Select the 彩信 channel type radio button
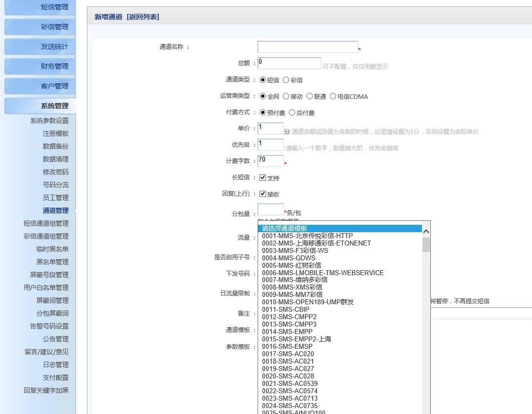The width and height of the screenshot is (532, 414). click(x=286, y=80)
